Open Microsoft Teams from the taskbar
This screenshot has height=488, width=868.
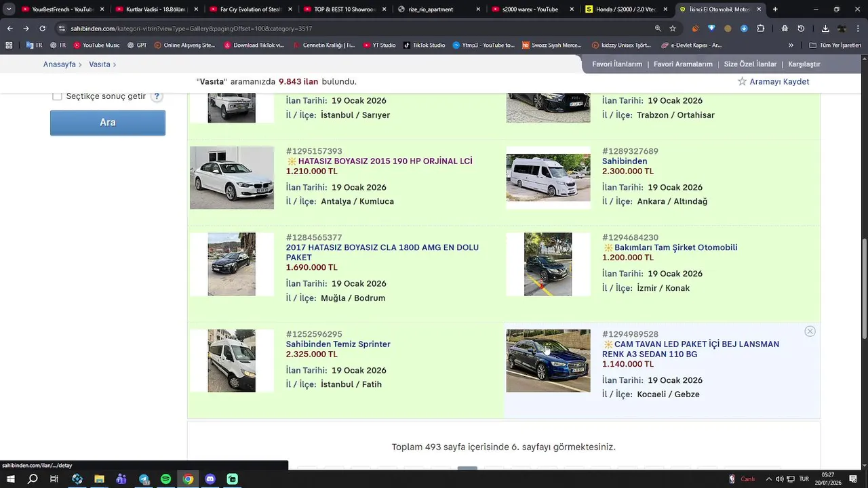(121, 479)
